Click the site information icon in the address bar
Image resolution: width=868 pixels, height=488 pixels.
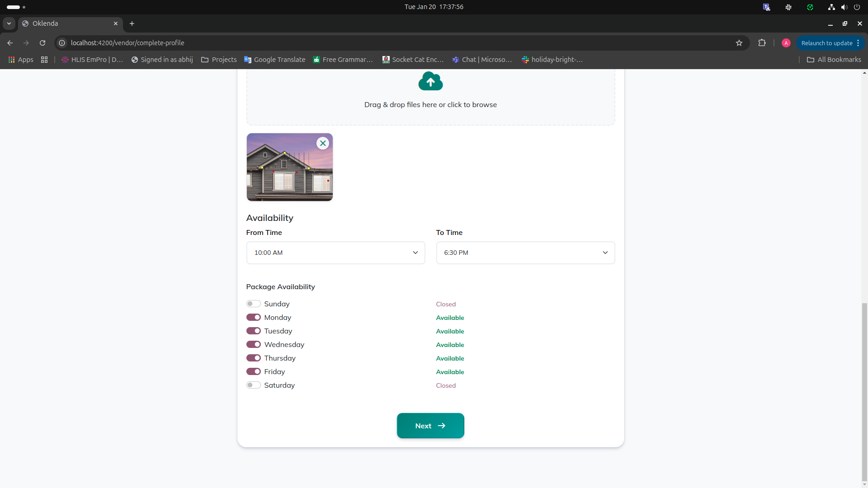tap(62, 43)
